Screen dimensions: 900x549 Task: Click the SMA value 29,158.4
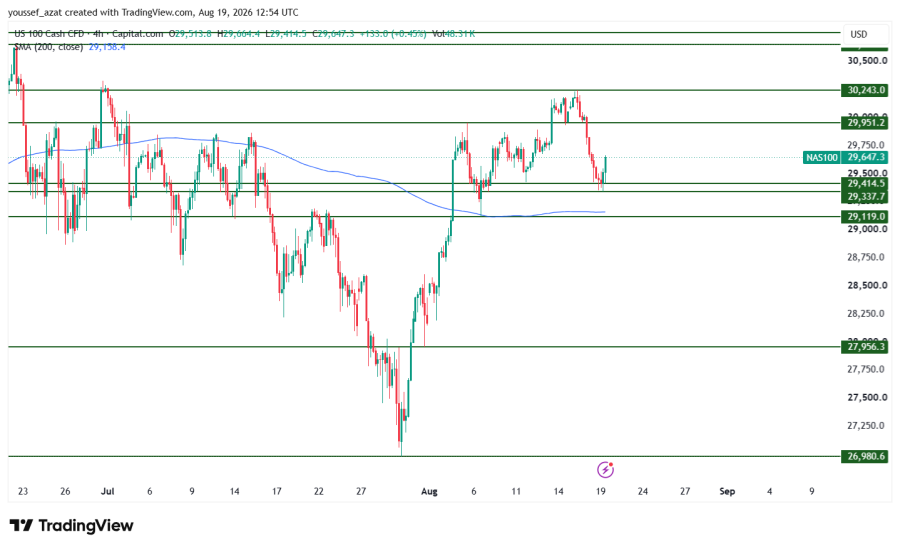point(107,47)
